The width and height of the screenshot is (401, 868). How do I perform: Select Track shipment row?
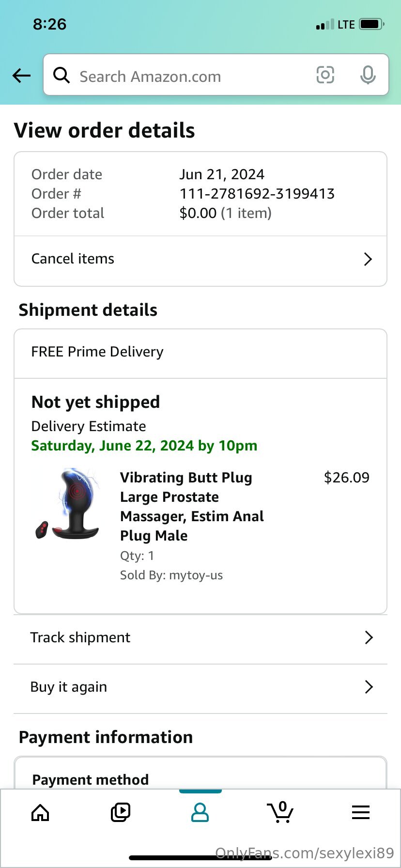pos(200,638)
